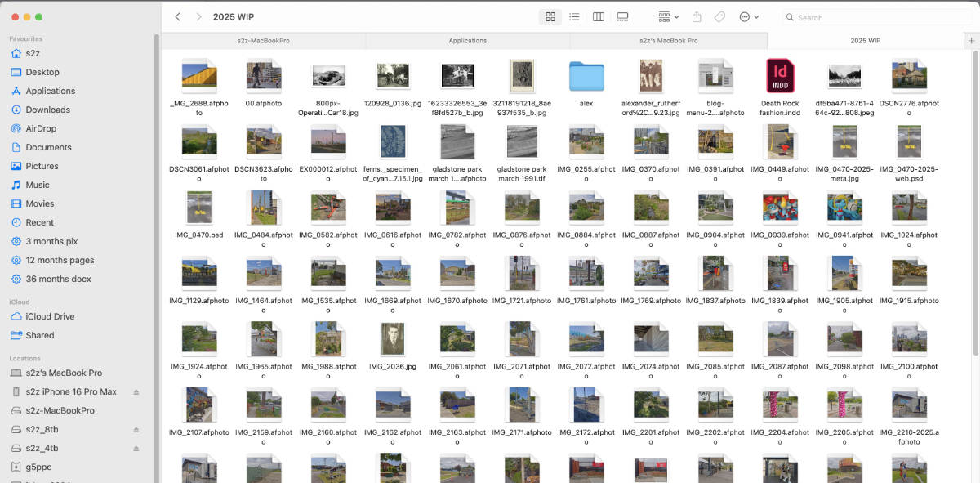Open Movies in the sidebar
Screen dimensions: 980x483
point(40,203)
